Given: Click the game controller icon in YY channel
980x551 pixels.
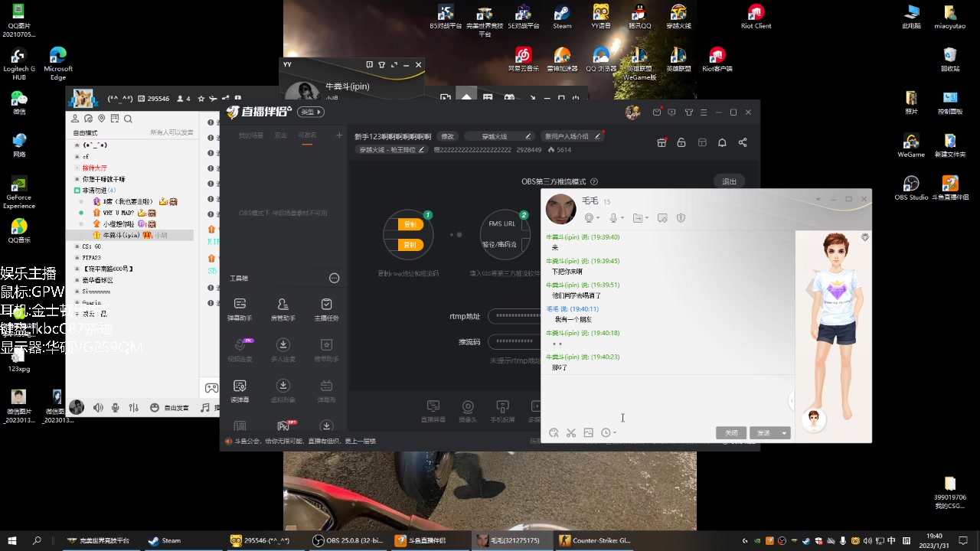Looking at the screenshot, I should click(211, 388).
